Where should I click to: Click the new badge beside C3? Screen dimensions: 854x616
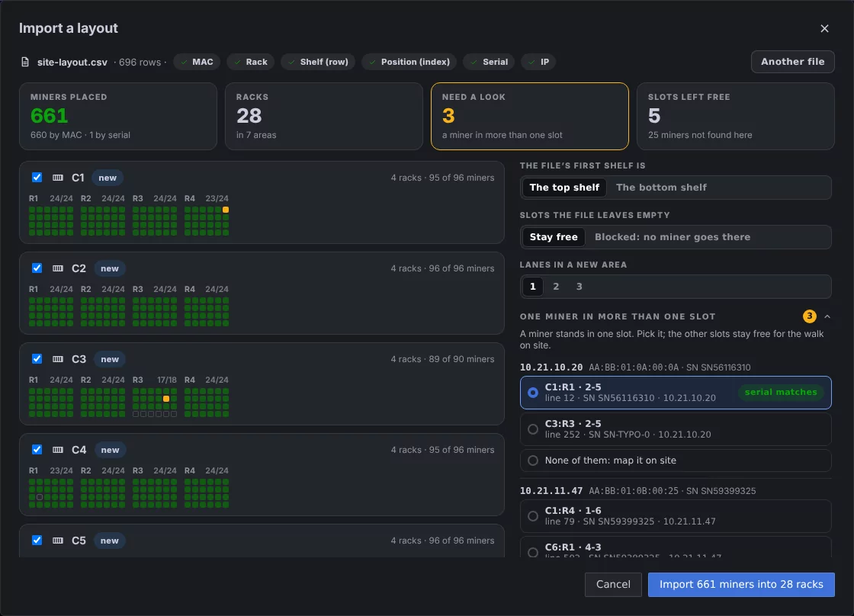[110, 359]
